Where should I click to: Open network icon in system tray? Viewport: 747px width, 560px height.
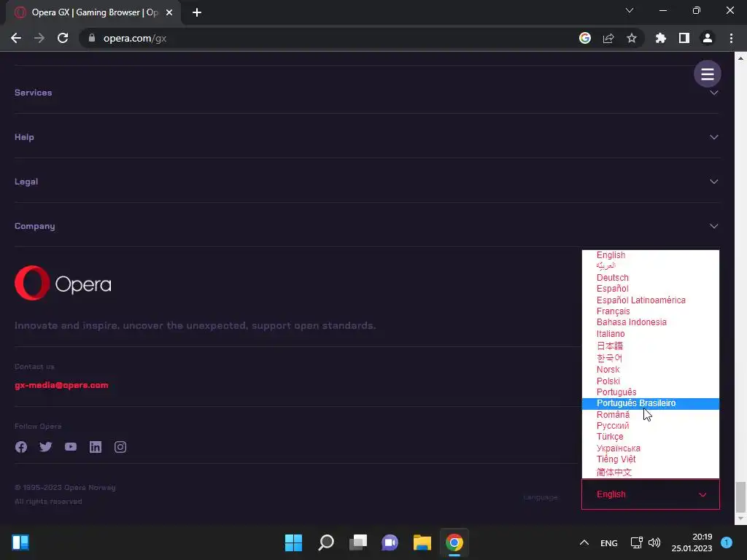pos(636,542)
